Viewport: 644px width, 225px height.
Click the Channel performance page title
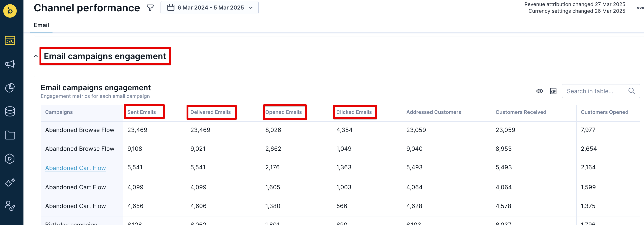click(87, 8)
